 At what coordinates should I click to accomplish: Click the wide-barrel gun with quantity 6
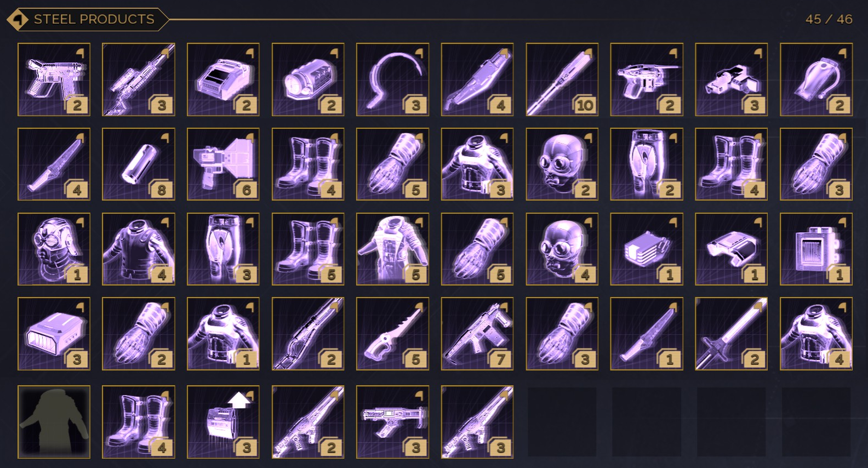(x=223, y=164)
